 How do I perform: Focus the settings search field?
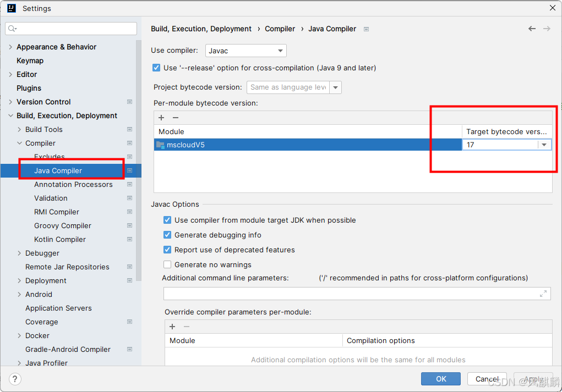point(71,29)
